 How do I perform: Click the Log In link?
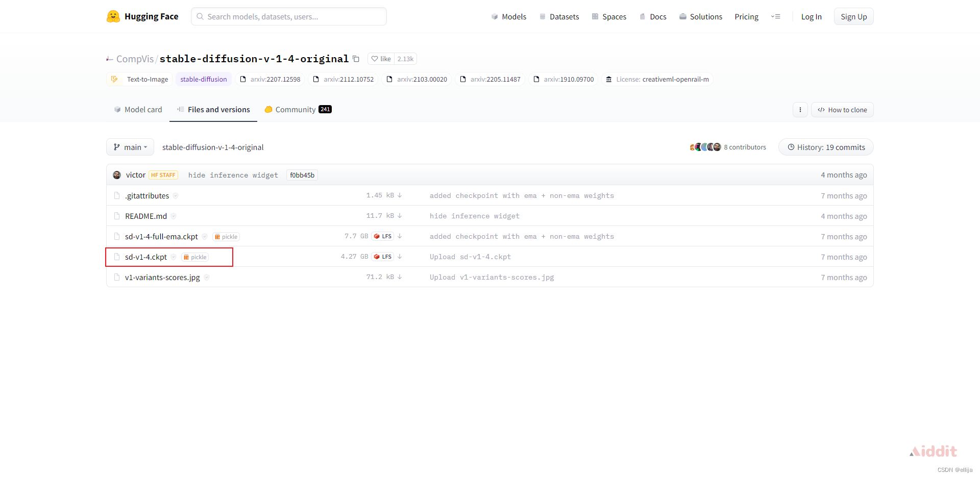coord(811,16)
